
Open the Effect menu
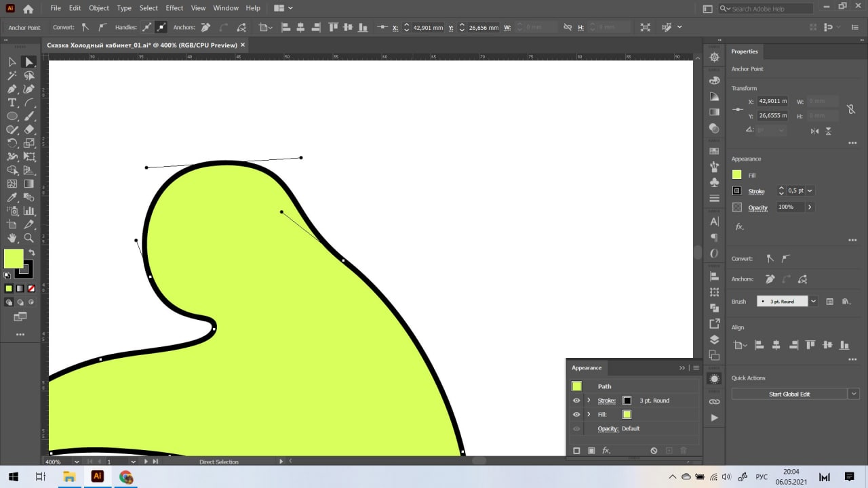174,8
